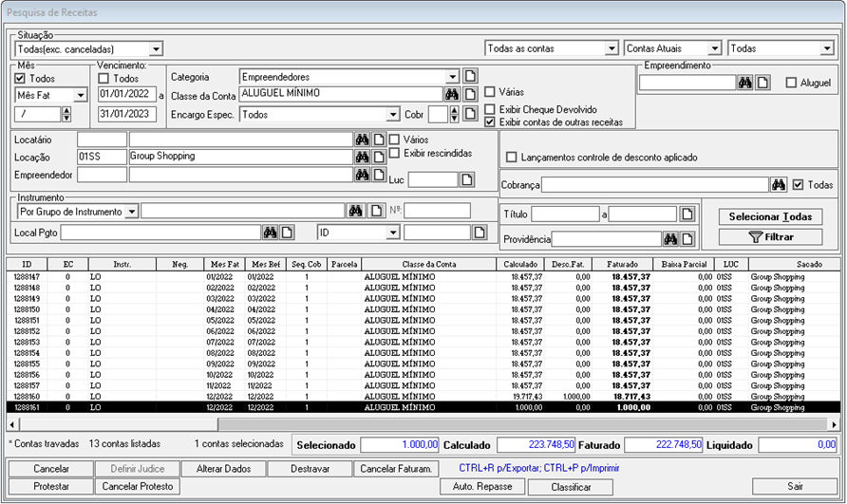Image resolution: width=847 pixels, height=504 pixels.
Task: Enable Exibir Cheque Devolvido
Action: pos(490,109)
